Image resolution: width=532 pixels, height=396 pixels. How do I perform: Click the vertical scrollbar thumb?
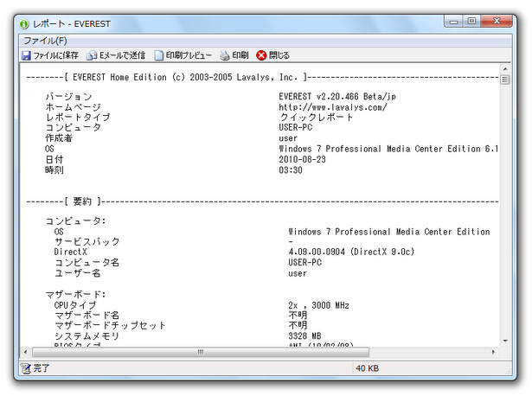point(505,80)
